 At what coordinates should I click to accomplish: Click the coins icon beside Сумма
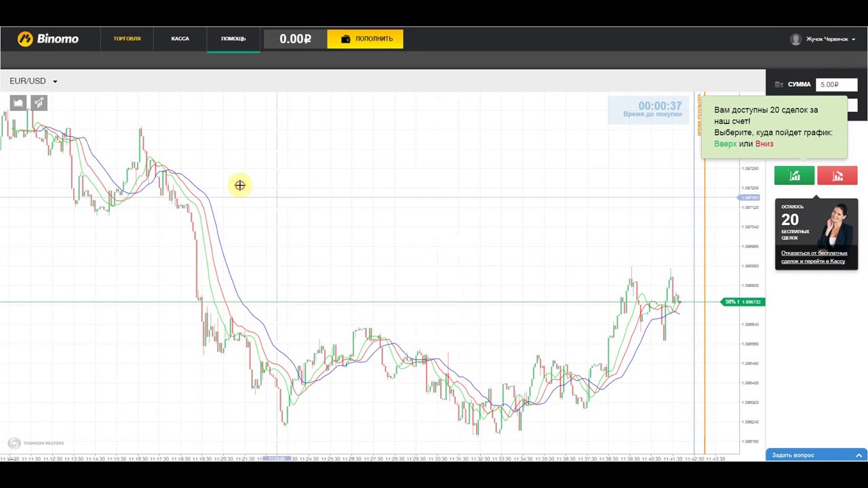coord(778,85)
